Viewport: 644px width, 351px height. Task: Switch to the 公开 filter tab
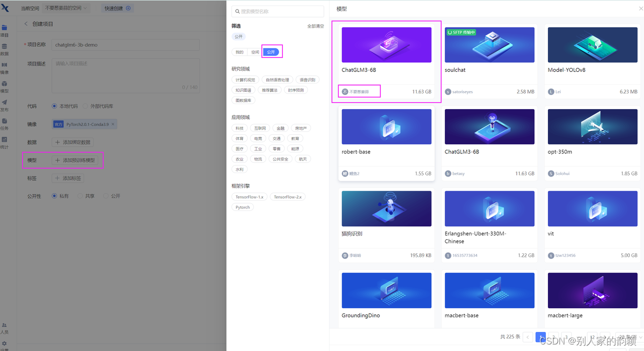pos(272,51)
